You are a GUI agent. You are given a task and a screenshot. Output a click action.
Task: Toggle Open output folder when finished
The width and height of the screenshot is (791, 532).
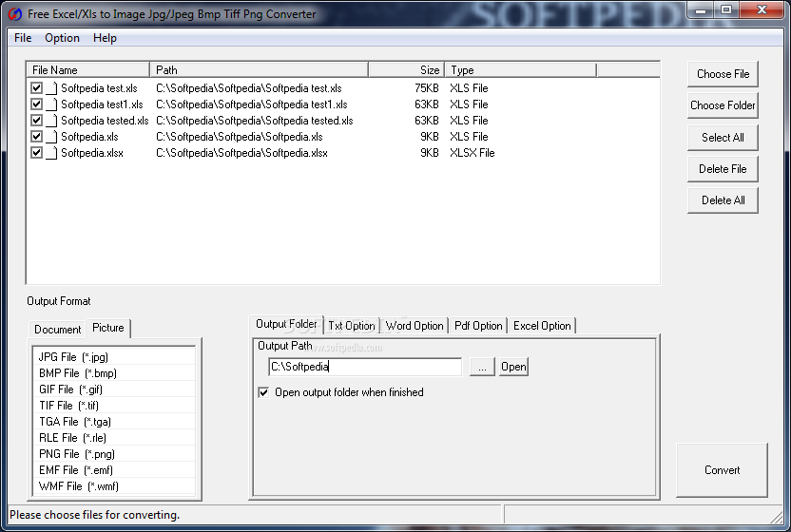tap(263, 392)
